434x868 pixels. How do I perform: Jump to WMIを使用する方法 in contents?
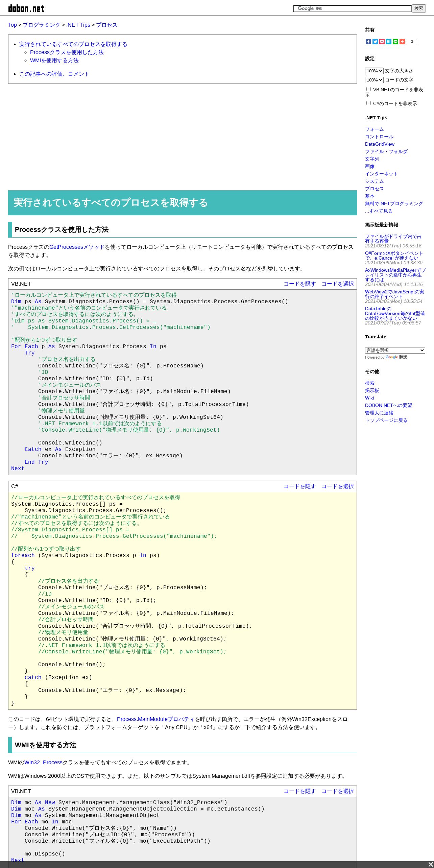54,61
